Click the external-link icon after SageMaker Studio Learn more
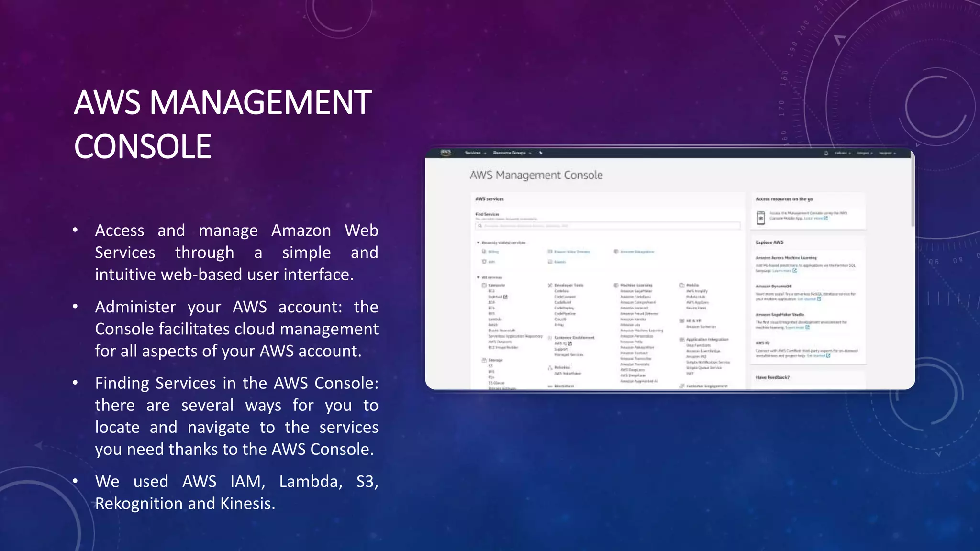Screen dimensions: 980x551 (807, 328)
